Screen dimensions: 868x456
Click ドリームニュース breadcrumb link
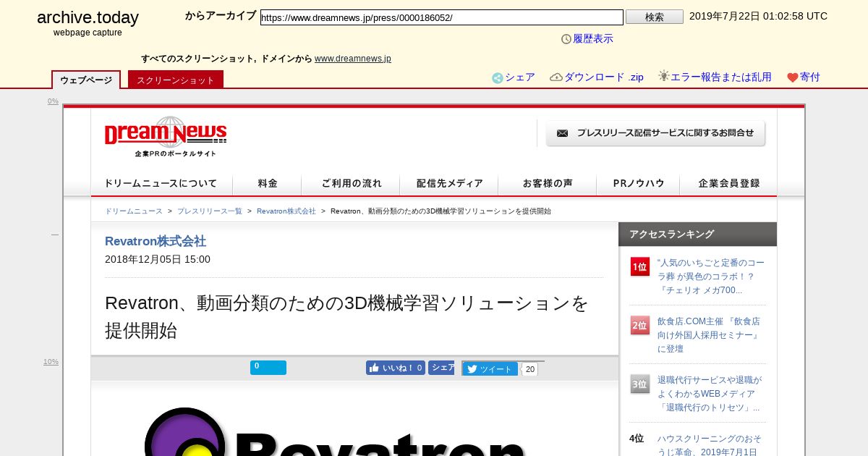134,211
